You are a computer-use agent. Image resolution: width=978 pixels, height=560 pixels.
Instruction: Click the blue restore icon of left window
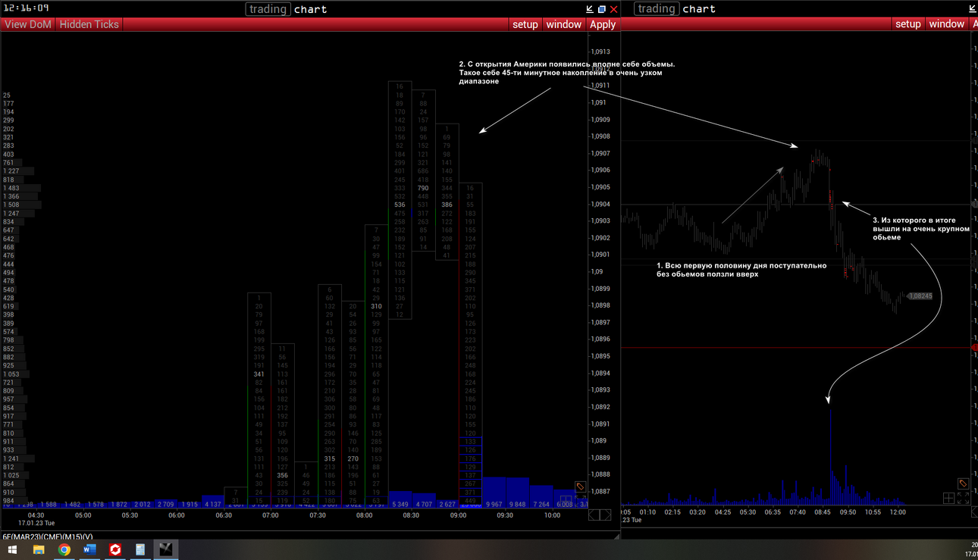602,9
